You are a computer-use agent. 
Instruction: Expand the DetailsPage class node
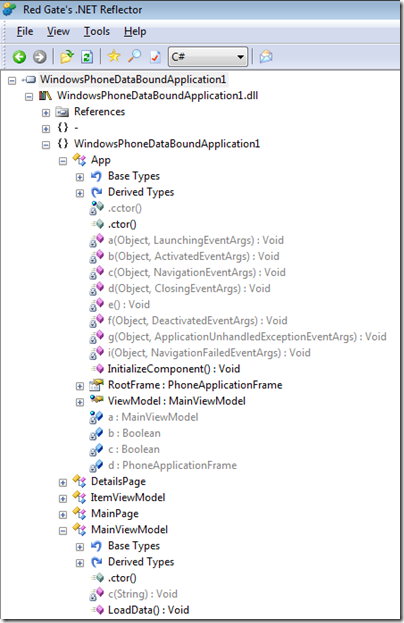pyautogui.click(x=63, y=483)
